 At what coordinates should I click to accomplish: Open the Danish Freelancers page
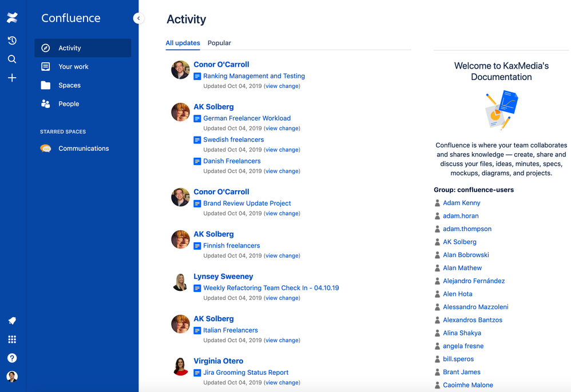tap(232, 161)
